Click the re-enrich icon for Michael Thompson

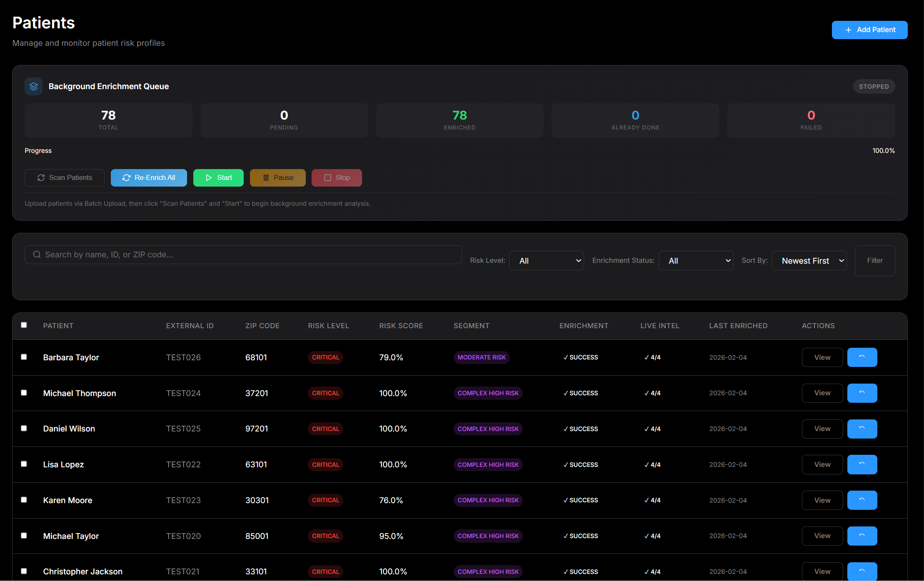click(x=862, y=393)
